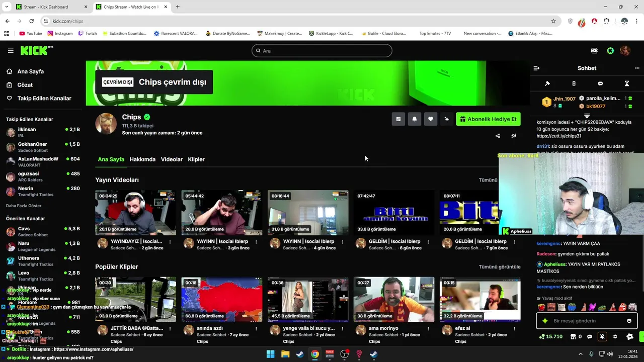Open the KICK dashboard icon beside the user avatar
Image resolution: width=644 pixels, height=362 pixels.
(595, 51)
